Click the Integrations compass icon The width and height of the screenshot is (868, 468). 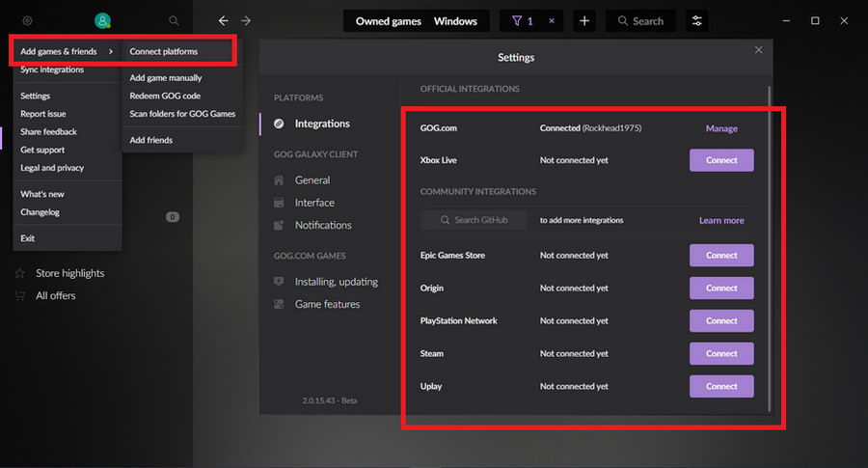click(x=279, y=124)
